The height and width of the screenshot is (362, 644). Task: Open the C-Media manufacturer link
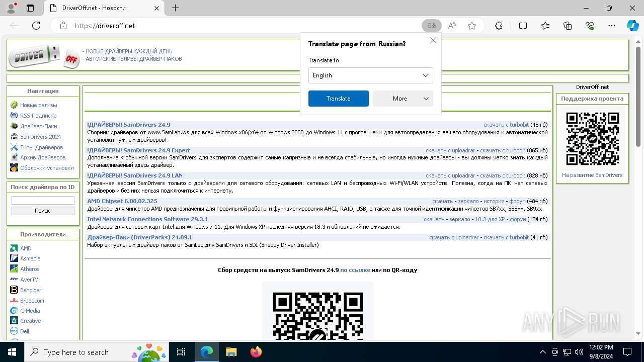coord(30,311)
